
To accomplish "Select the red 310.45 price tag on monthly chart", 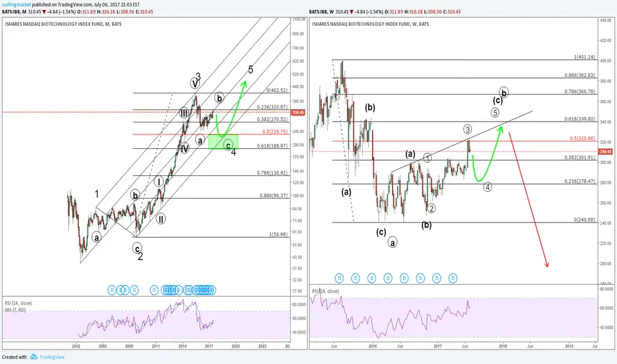I will [x=298, y=113].
